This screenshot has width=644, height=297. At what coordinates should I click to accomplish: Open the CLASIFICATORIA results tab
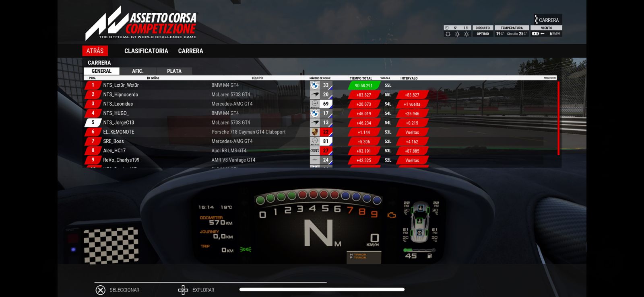pyautogui.click(x=146, y=51)
